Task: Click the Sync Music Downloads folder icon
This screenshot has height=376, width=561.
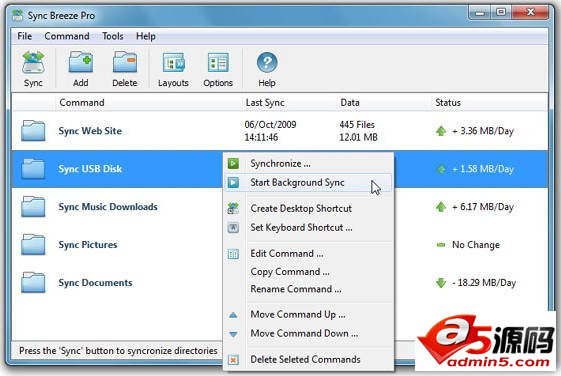Action: 33,206
